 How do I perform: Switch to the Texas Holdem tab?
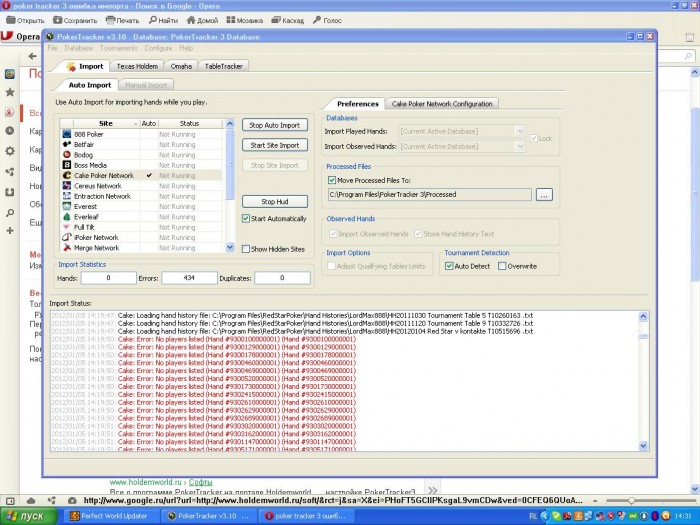(138, 66)
